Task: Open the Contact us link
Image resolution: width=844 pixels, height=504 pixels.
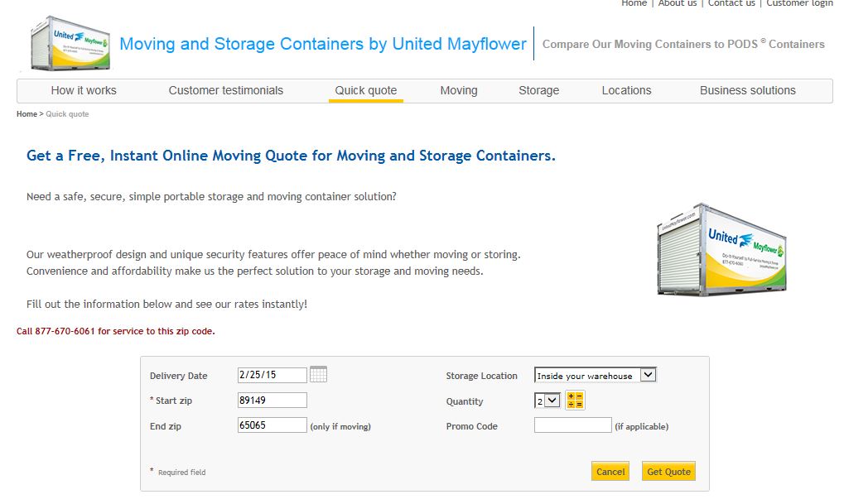Action: [x=731, y=3]
